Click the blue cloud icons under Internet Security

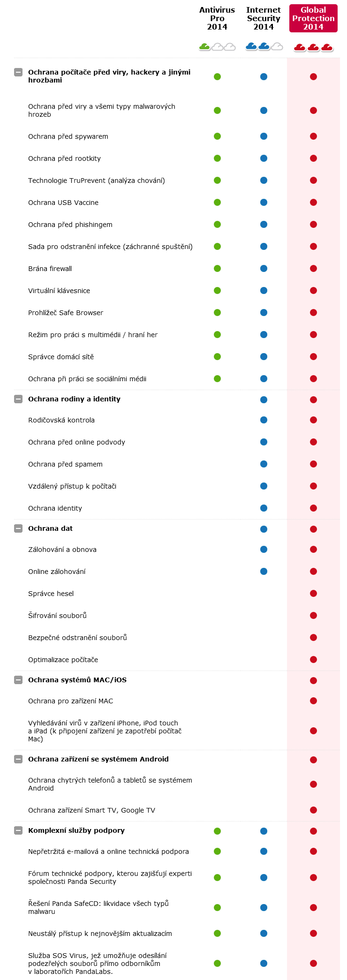(x=264, y=46)
